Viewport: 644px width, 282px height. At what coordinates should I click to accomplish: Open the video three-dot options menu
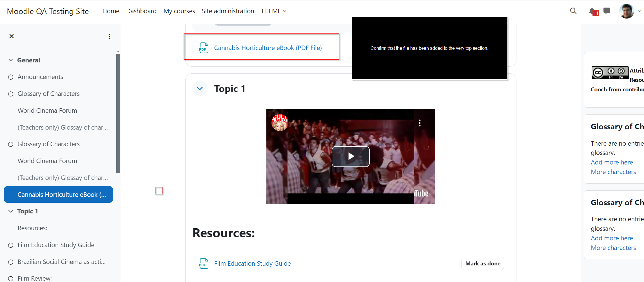coord(420,123)
